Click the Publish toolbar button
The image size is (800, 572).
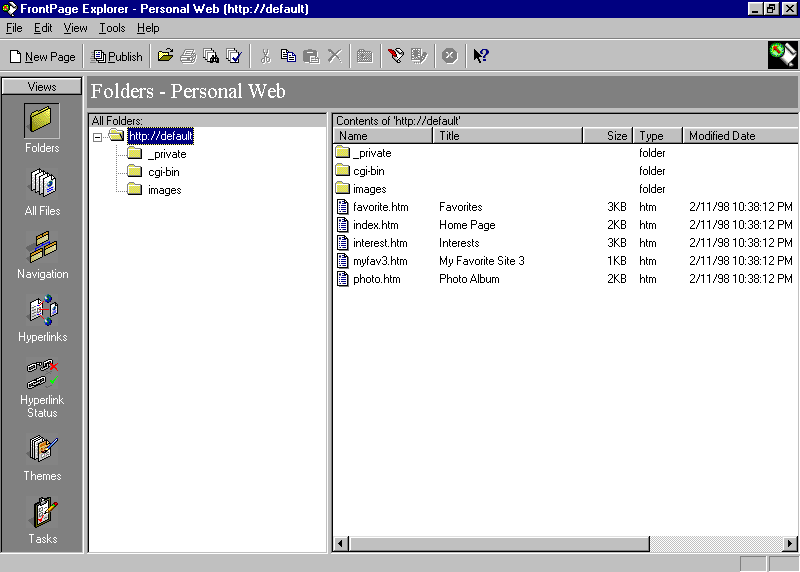click(117, 56)
